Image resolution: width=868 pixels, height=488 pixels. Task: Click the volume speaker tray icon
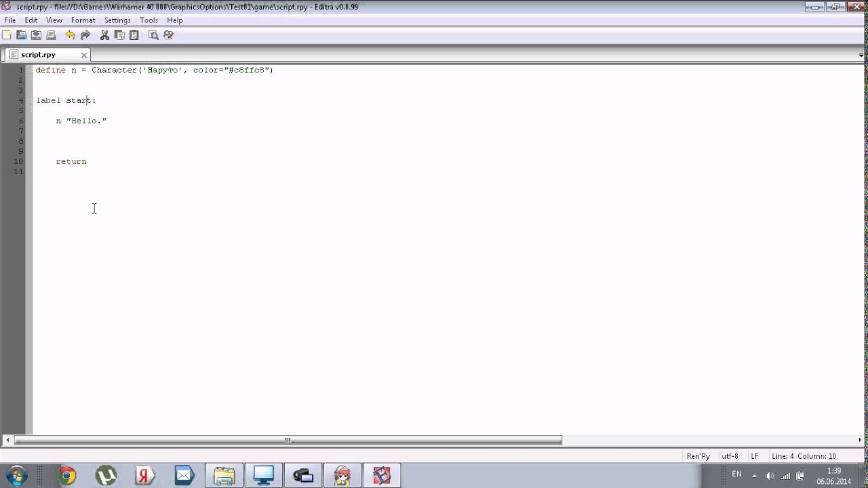click(770, 476)
